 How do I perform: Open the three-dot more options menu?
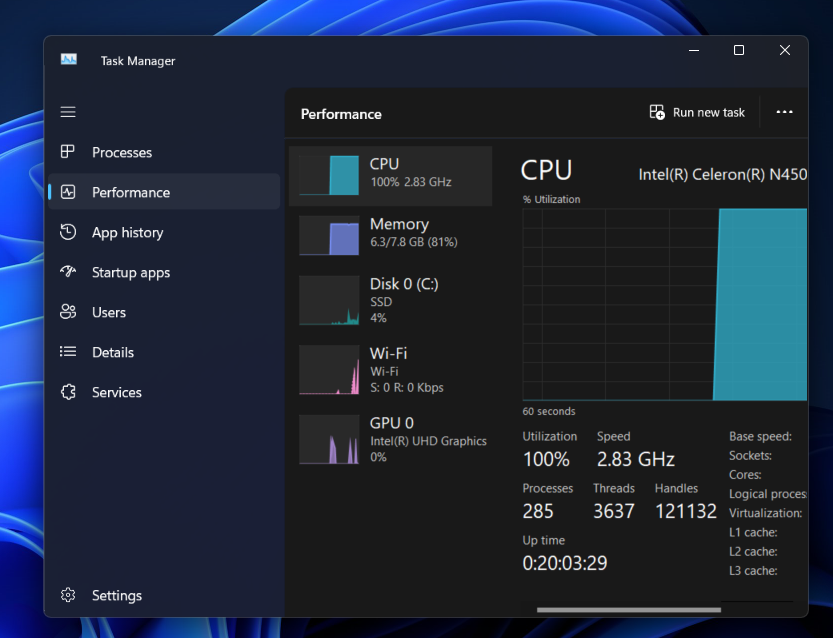[x=784, y=113]
